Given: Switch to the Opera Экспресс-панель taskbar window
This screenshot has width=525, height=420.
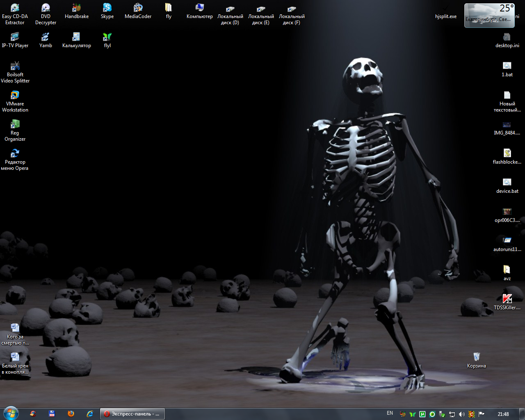Looking at the screenshot, I should click(x=132, y=414).
